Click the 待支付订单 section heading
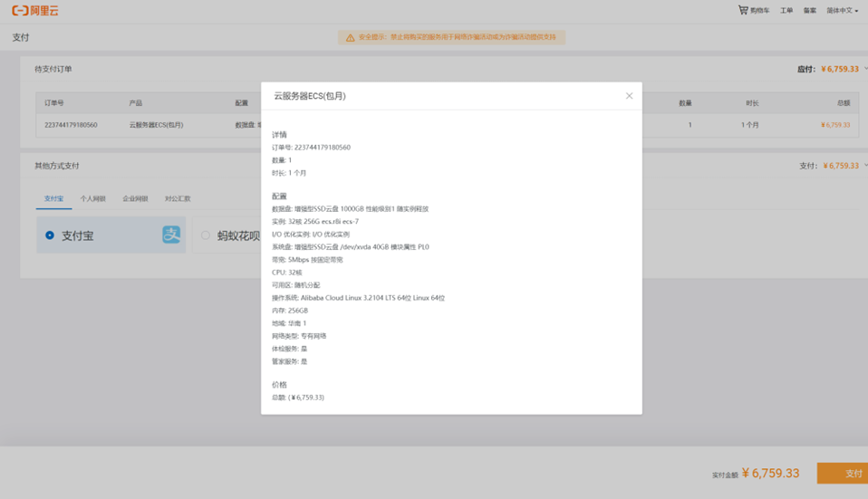This screenshot has height=499, width=868. pyautogui.click(x=53, y=69)
